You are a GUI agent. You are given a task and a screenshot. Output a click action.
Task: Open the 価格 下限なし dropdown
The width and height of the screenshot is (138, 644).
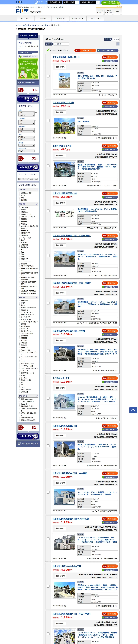coord(27,113)
